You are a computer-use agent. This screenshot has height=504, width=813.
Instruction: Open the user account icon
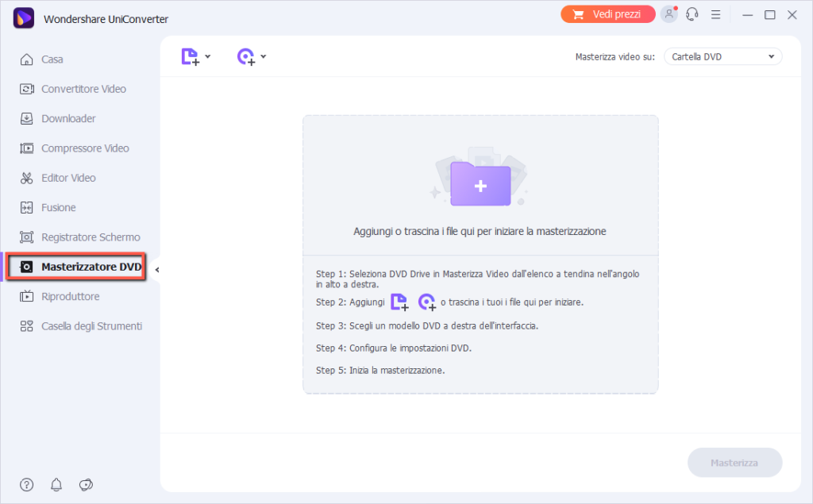pos(670,14)
